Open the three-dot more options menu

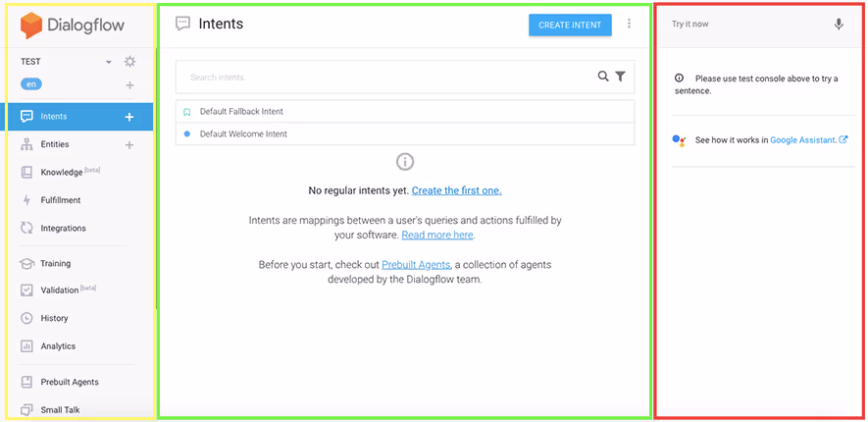point(629,24)
